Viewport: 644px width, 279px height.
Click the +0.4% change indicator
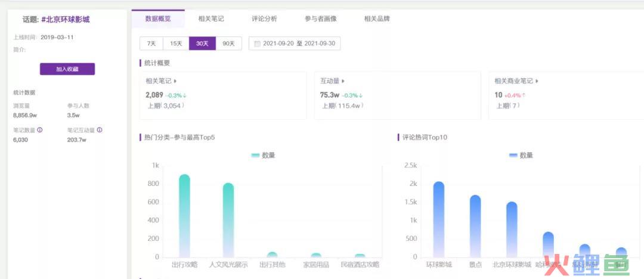[515, 95]
